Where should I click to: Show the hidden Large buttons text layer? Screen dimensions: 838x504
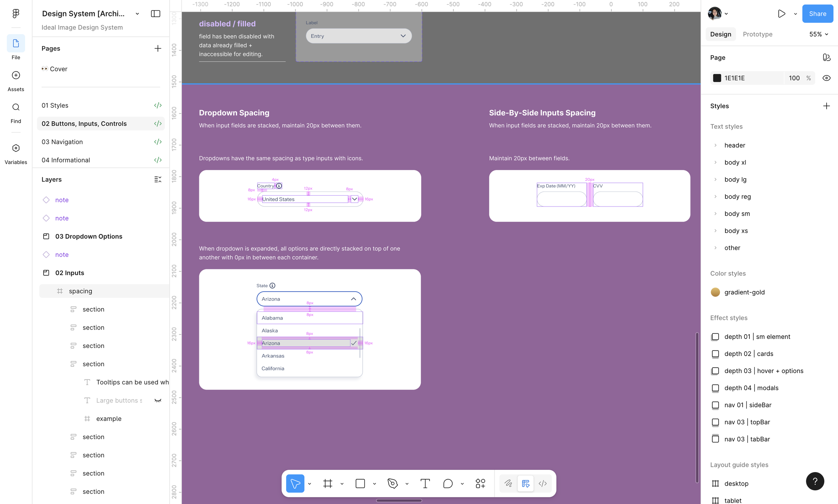coord(158,401)
